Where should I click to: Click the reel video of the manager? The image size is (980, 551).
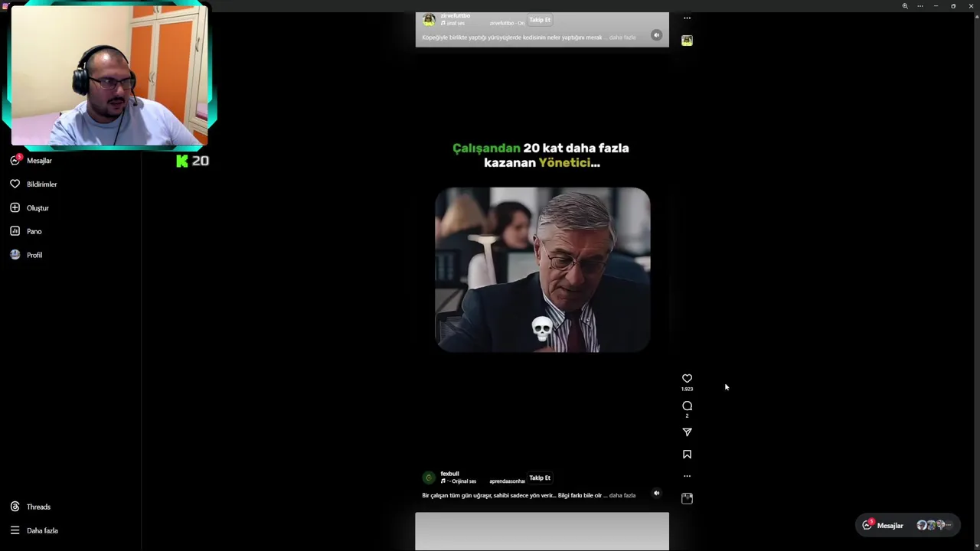542,269
